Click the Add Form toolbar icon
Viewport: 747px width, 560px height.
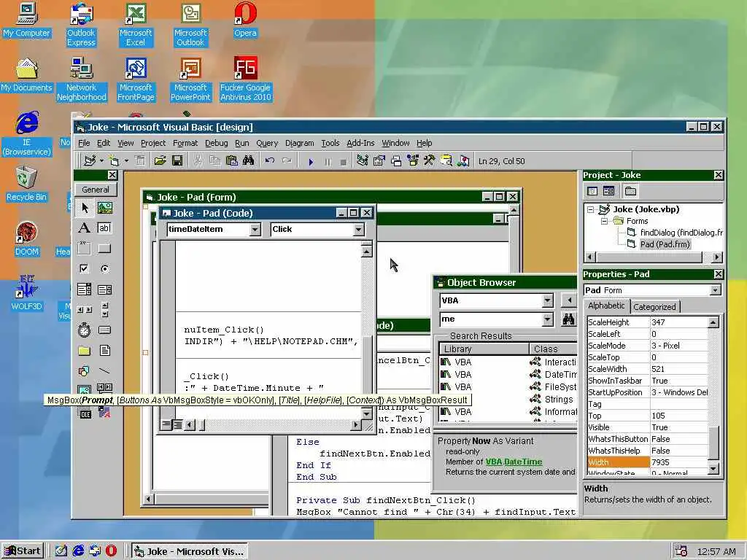pos(115,161)
